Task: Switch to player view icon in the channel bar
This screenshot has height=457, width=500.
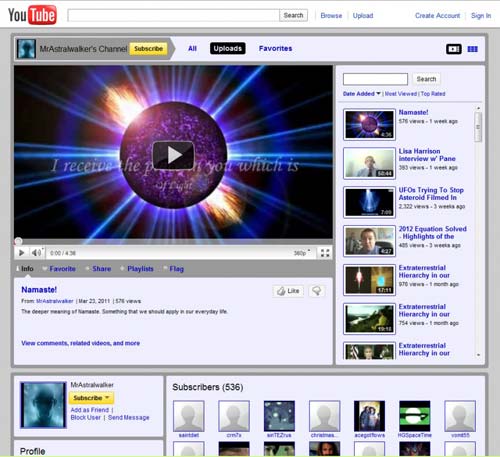Action: (x=454, y=49)
